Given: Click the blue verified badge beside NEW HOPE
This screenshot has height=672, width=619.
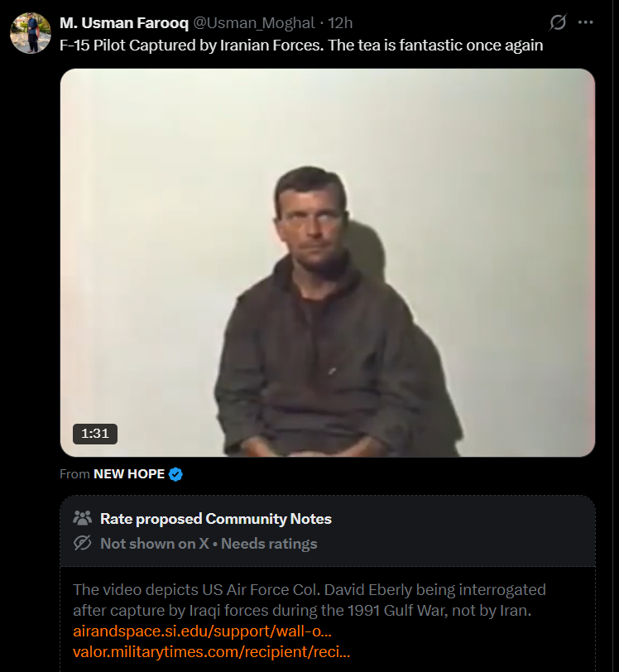Looking at the screenshot, I should pyautogui.click(x=175, y=474).
